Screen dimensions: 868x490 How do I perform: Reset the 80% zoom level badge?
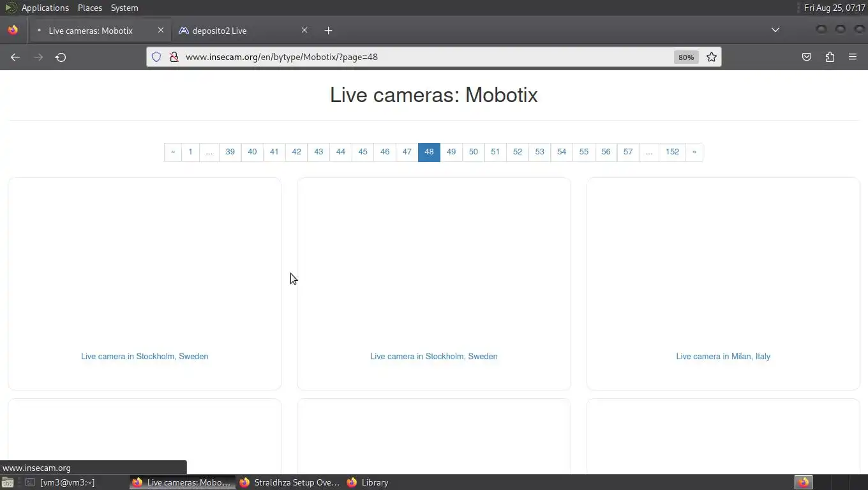pyautogui.click(x=686, y=57)
